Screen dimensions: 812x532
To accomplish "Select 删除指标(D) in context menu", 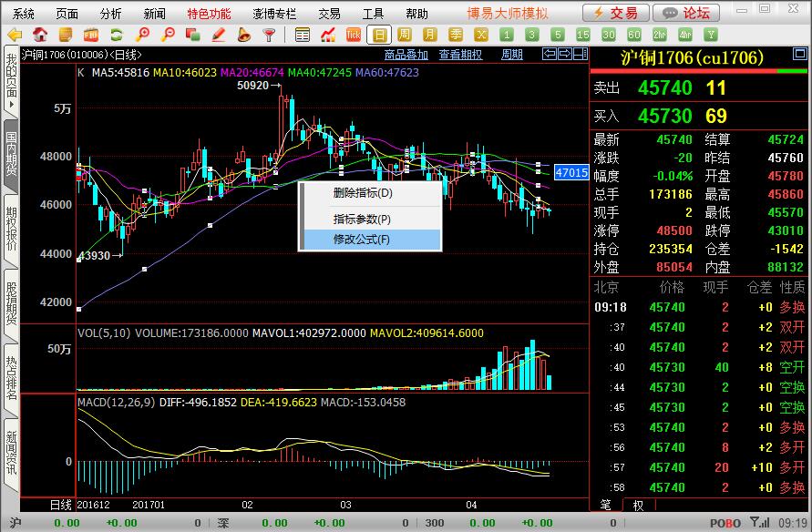I will pyautogui.click(x=362, y=193).
